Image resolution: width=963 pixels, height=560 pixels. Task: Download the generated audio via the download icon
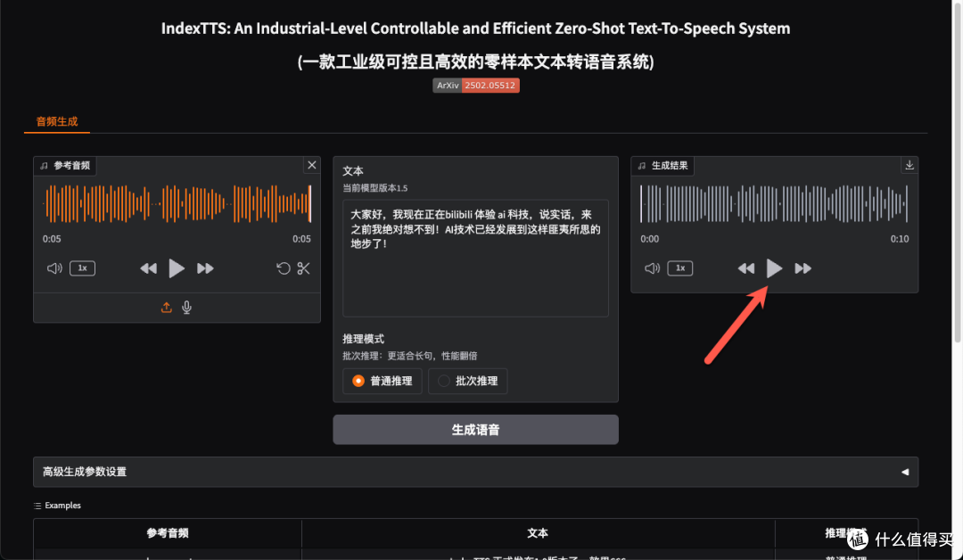tap(909, 165)
